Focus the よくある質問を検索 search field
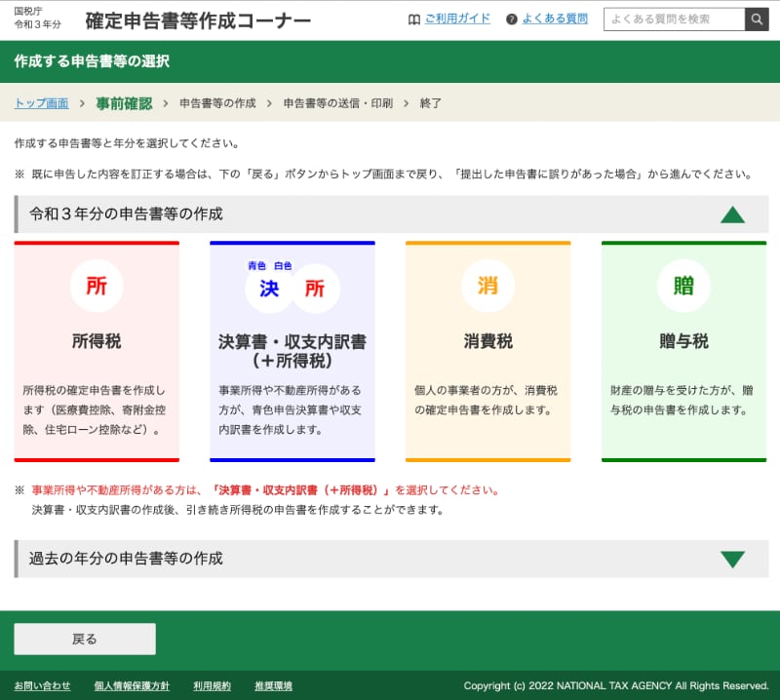The image size is (780, 700). 674,19
